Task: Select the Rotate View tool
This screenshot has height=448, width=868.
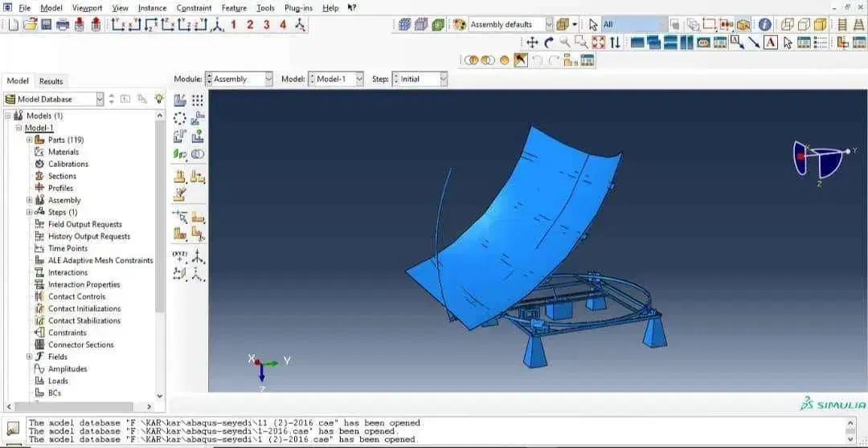Action: (549, 42)
